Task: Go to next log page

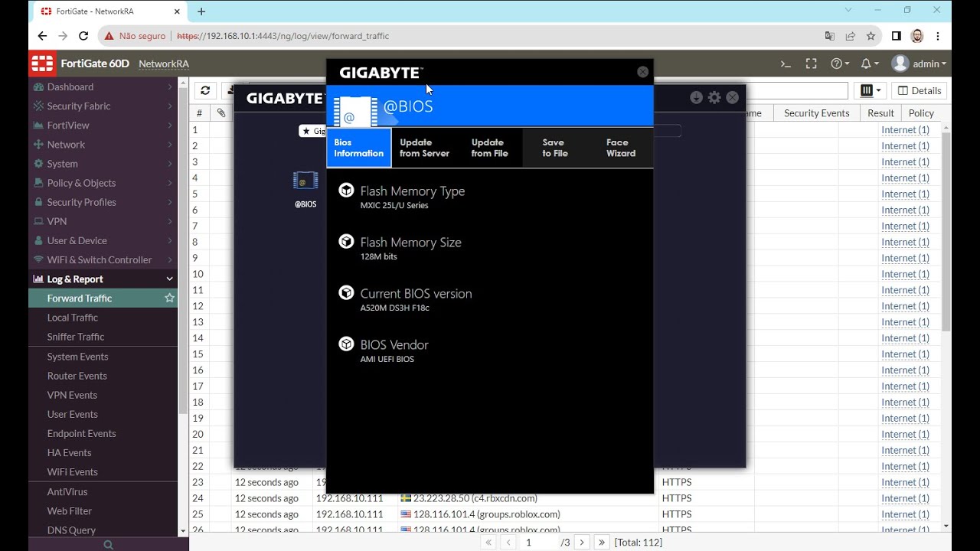Action: pyautogui.click(x=581, y=542)
